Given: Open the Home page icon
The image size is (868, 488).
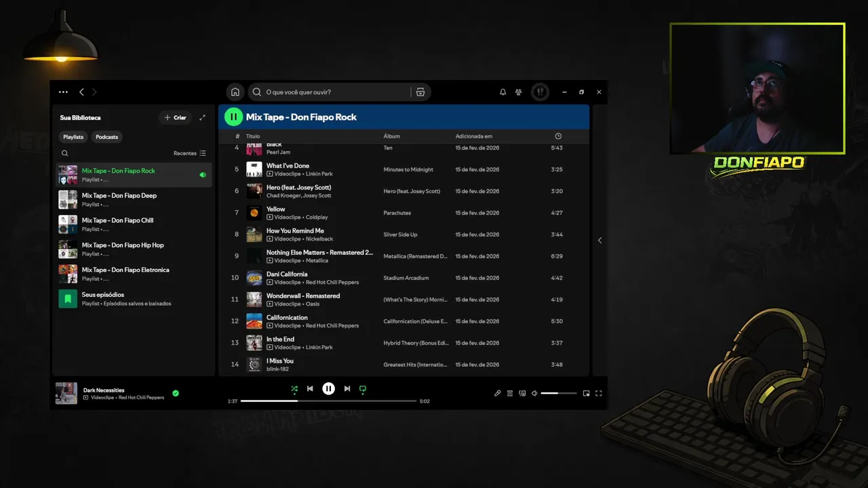Looking at the screenshot, I should (x=235, y=92).
